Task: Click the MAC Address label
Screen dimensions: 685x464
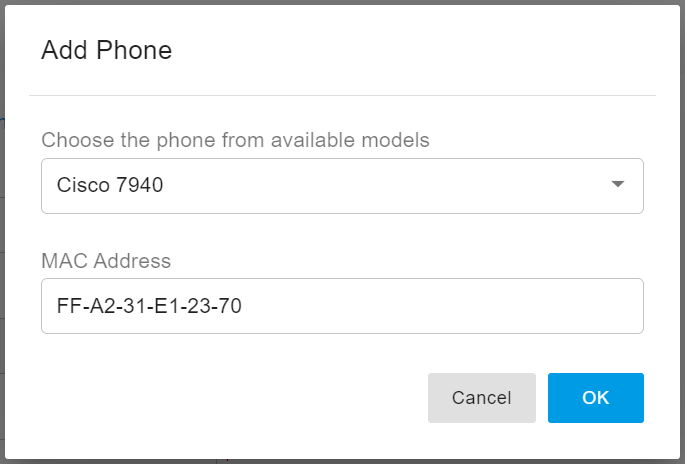Action: click(x=106, y=261)
